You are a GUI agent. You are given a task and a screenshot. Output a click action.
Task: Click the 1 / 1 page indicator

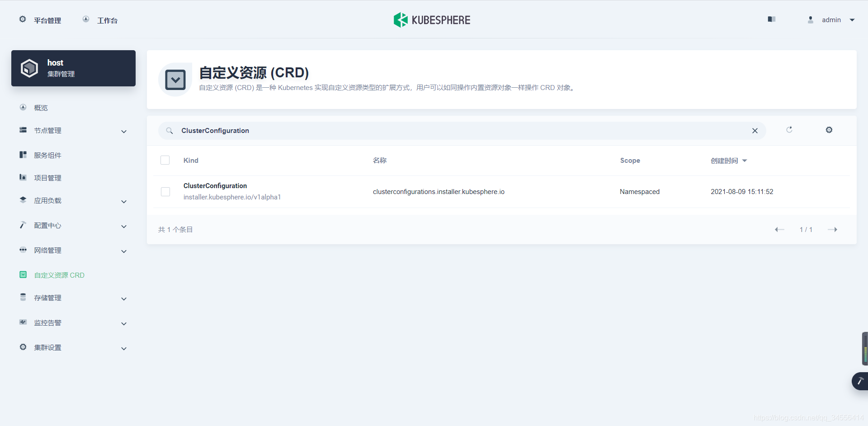pos(806,230)
